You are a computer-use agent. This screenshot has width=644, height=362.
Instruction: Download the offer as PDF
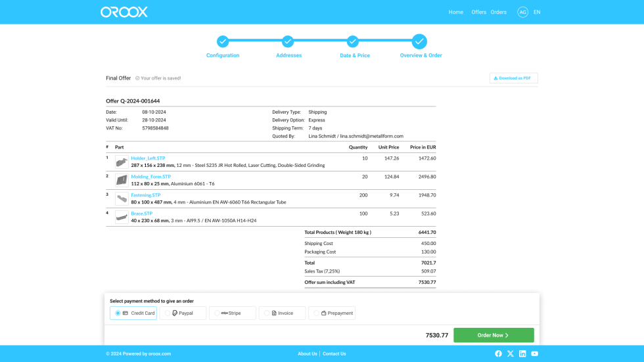pyautogui.click(x=513, y=78)
